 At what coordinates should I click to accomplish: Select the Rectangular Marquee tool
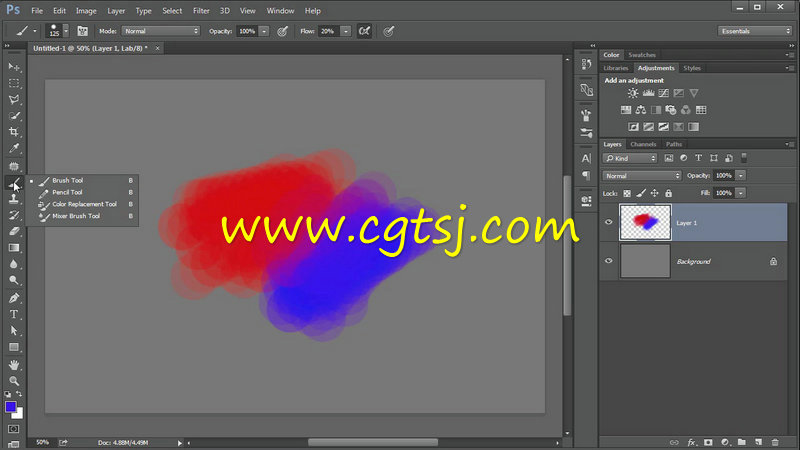pos(14,83)
